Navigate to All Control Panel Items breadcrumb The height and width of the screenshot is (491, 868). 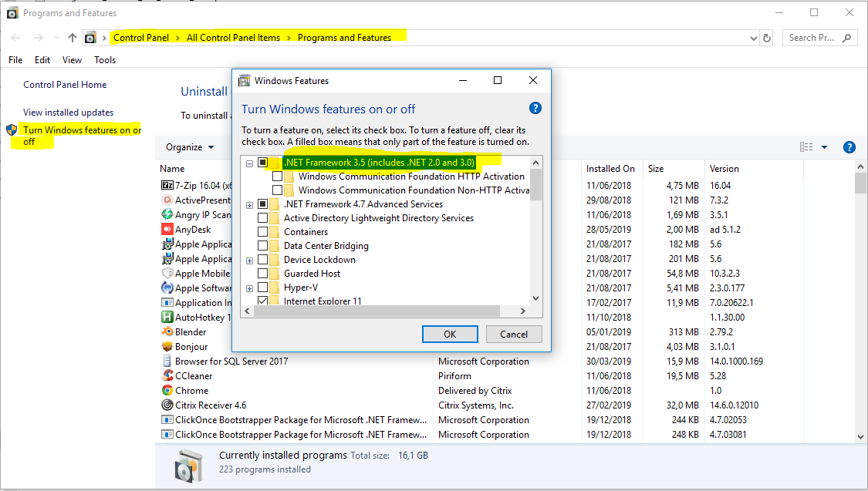coord(233,38)
